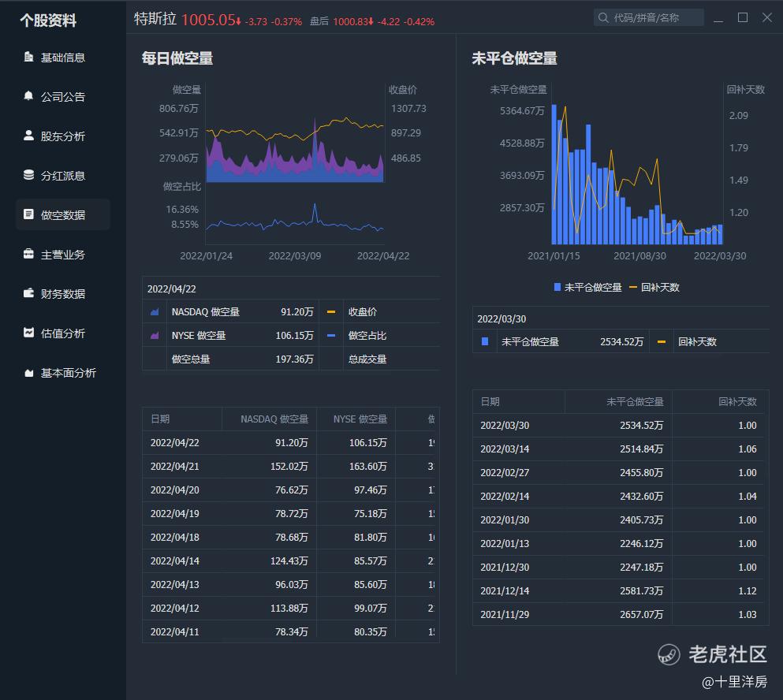The image size is (783, 700).
Task: Click the NASDAQ 做空量 legend area icon
Action: 155,312
